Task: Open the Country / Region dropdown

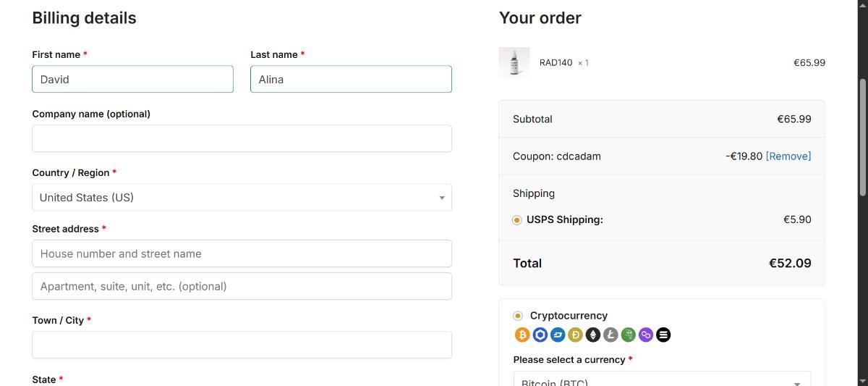Action: pyautogui.click(x=242, y=198)
